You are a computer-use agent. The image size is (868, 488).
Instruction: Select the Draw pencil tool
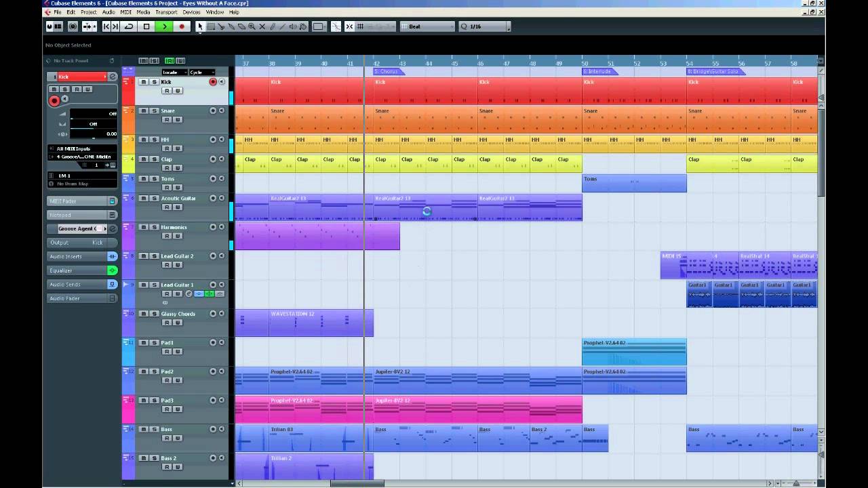273,26
